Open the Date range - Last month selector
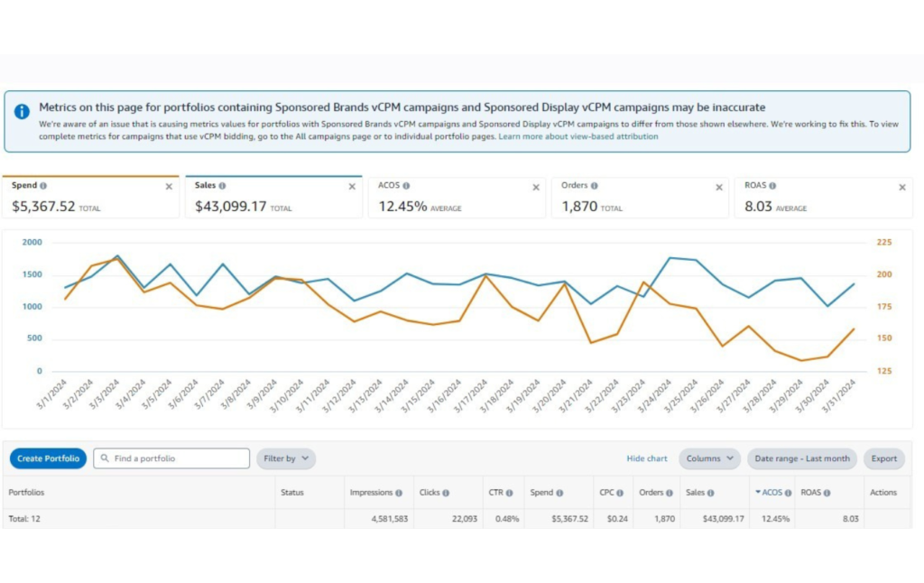The image size is (924, 583). pos(802,458)
